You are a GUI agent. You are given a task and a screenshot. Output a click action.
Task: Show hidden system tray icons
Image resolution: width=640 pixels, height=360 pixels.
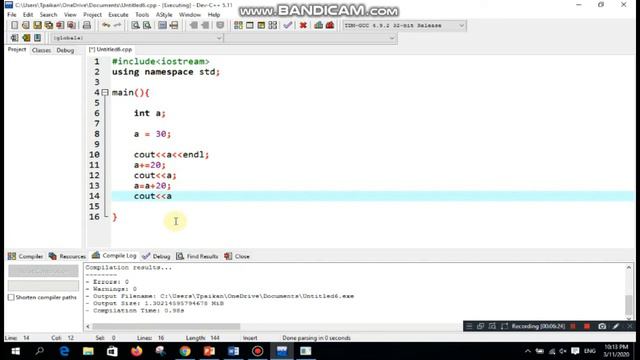tap(528, 351)
